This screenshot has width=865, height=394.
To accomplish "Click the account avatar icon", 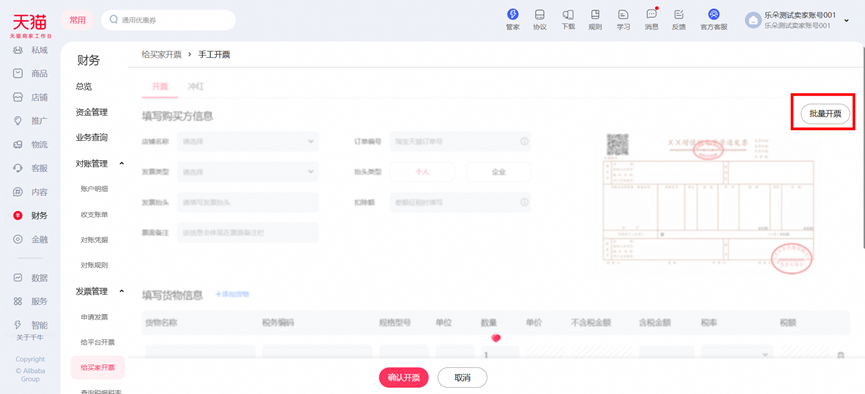I will (x=752, y=20).
